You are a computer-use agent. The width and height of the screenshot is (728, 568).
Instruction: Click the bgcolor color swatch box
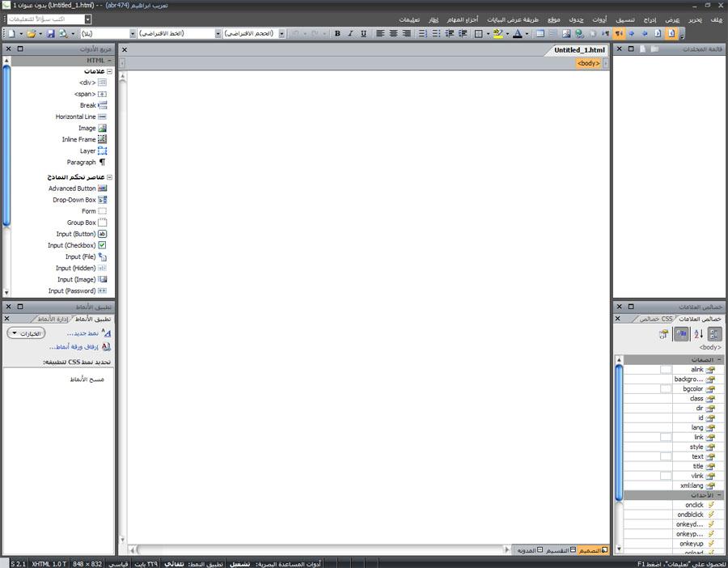click(x=665, y=388)
